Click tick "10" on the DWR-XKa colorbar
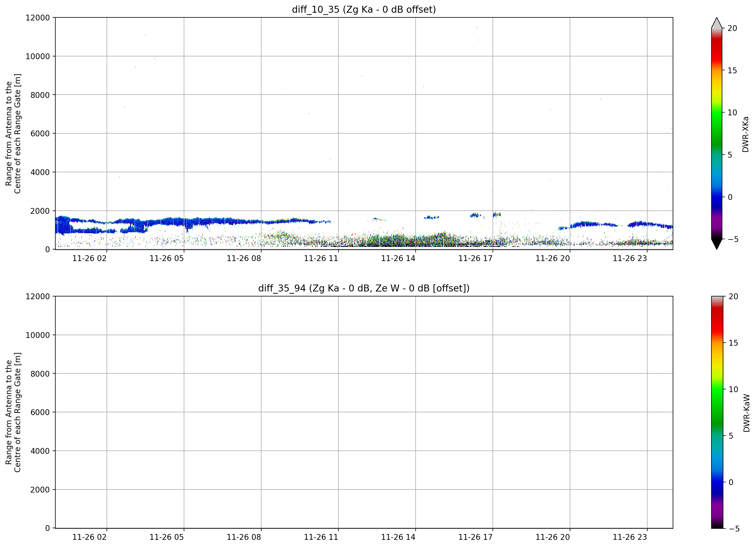The image size is (756, 547). [x=732, y=113]
